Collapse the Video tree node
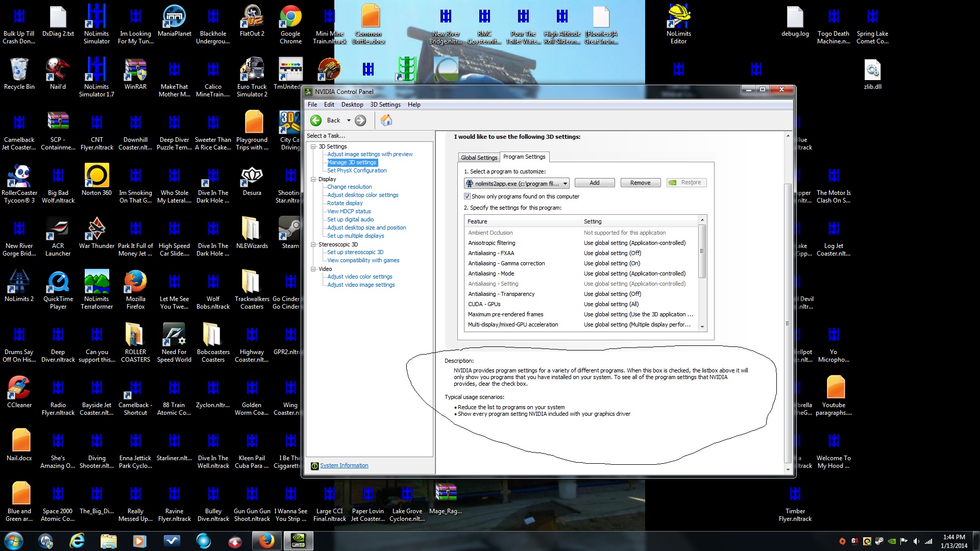 click(313, 269)
